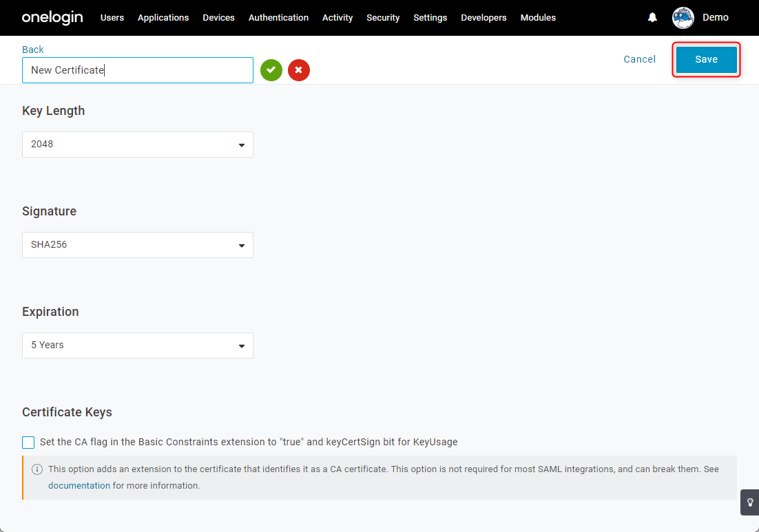Click the New Certificate name field
This screenshot has height=532, width=759.
pyautogui.click(x=138, y=70)
